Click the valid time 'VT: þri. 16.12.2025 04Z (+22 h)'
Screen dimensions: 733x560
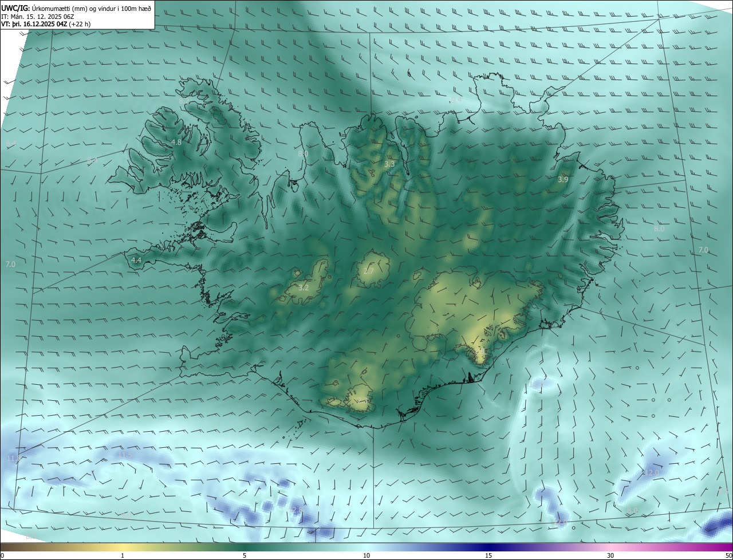[x=46, y=23]
